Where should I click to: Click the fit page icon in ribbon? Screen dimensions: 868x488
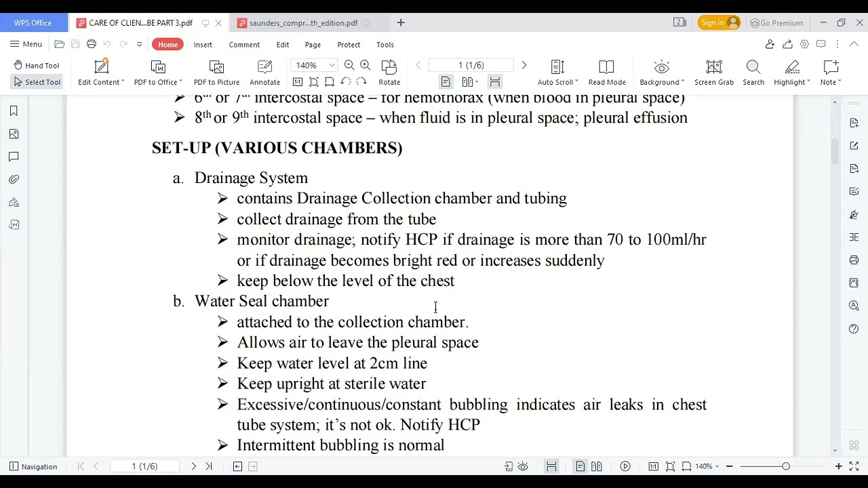(x=314, y=82)
